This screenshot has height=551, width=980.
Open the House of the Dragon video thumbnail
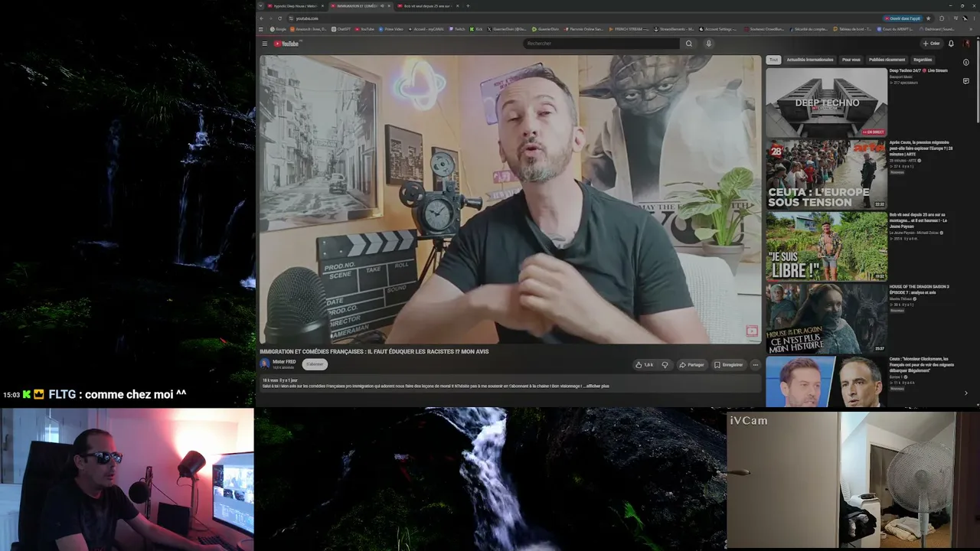pos(826,318)
